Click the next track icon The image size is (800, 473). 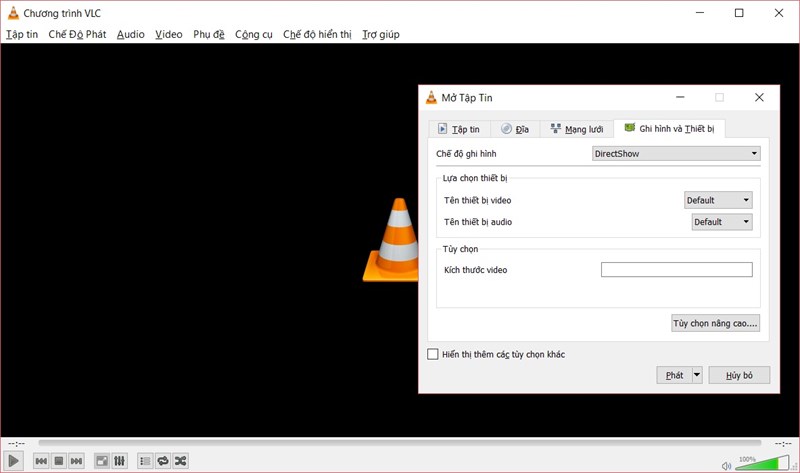76,461
